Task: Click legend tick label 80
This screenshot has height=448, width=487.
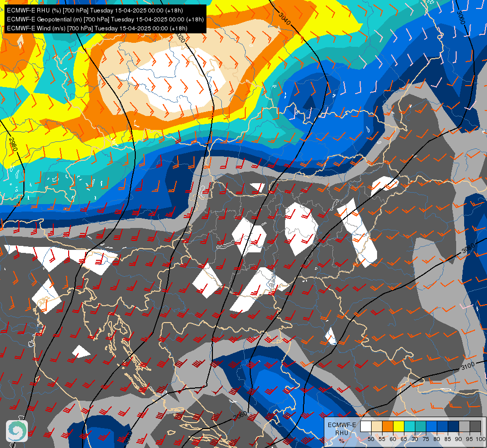Action: pos(437,439)
